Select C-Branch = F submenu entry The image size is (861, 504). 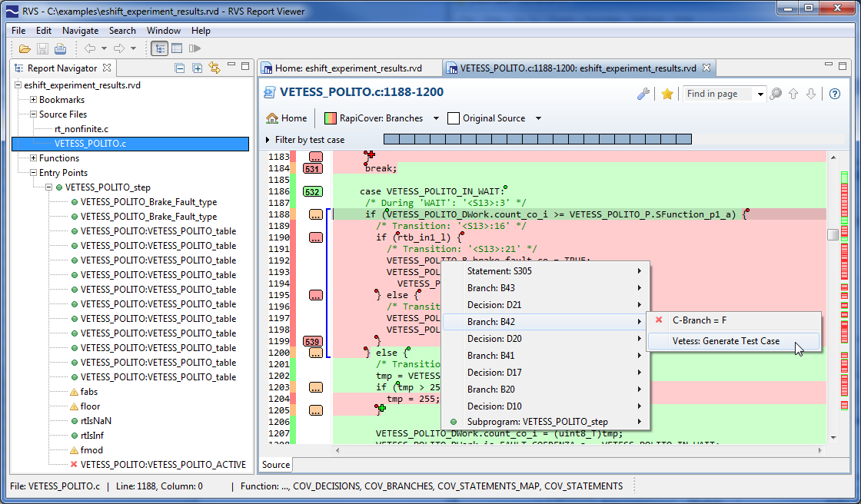pyautogui.click(x=733, y=320)
